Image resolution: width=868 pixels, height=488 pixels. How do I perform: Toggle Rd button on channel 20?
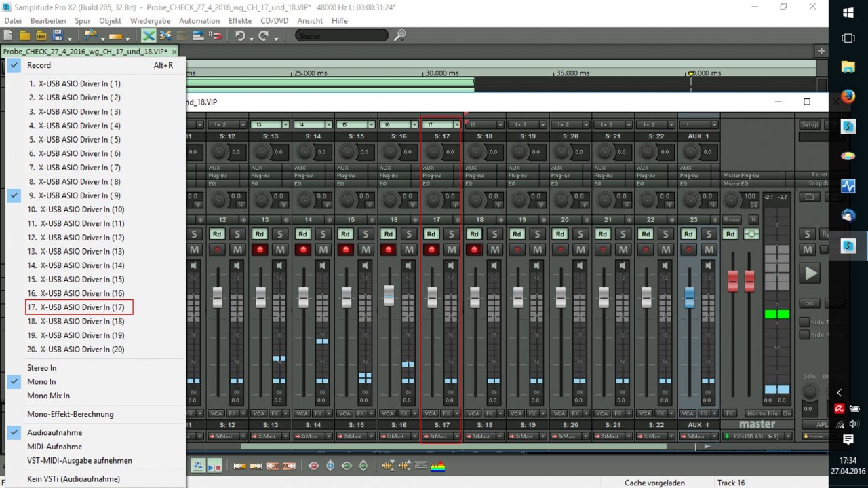560,234
